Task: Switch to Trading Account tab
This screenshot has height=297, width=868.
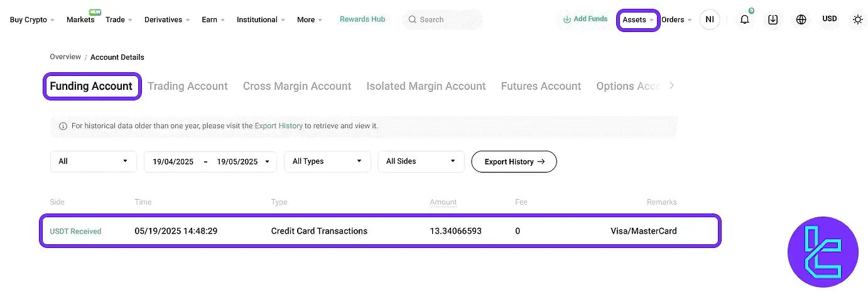Action: [x=188, y=86]
